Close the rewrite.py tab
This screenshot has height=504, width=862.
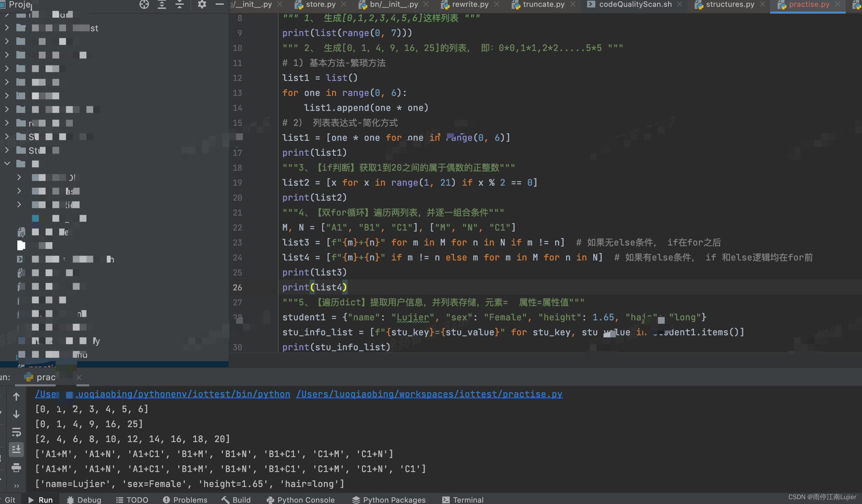coord(497,4)
